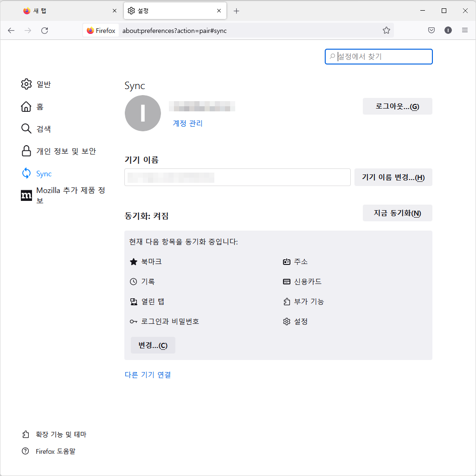Open new tab with plus icon
476x476 pixels.
(237, 11)
